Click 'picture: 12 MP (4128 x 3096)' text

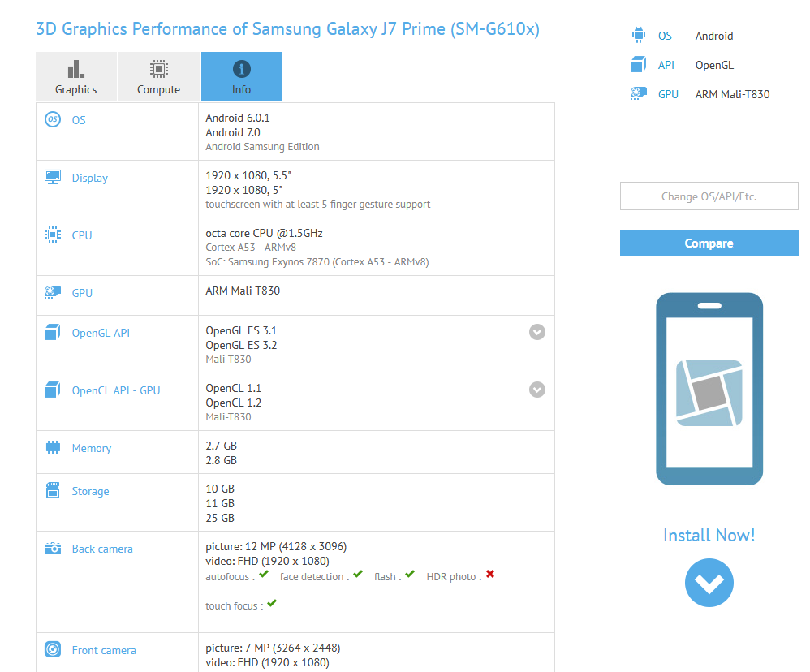click(276, 546)
